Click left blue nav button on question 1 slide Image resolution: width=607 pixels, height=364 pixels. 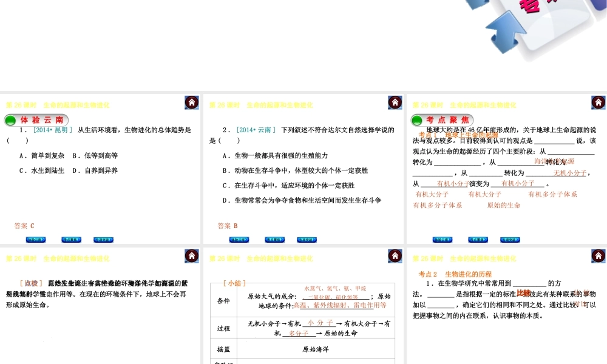36,240
